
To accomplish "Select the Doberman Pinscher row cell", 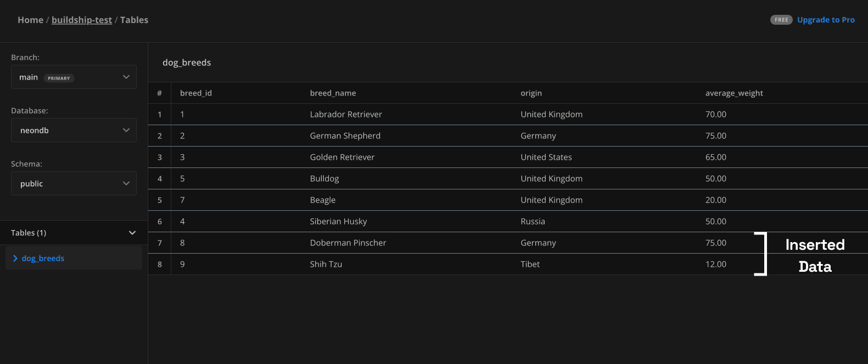I will click(x=348, y=243).
